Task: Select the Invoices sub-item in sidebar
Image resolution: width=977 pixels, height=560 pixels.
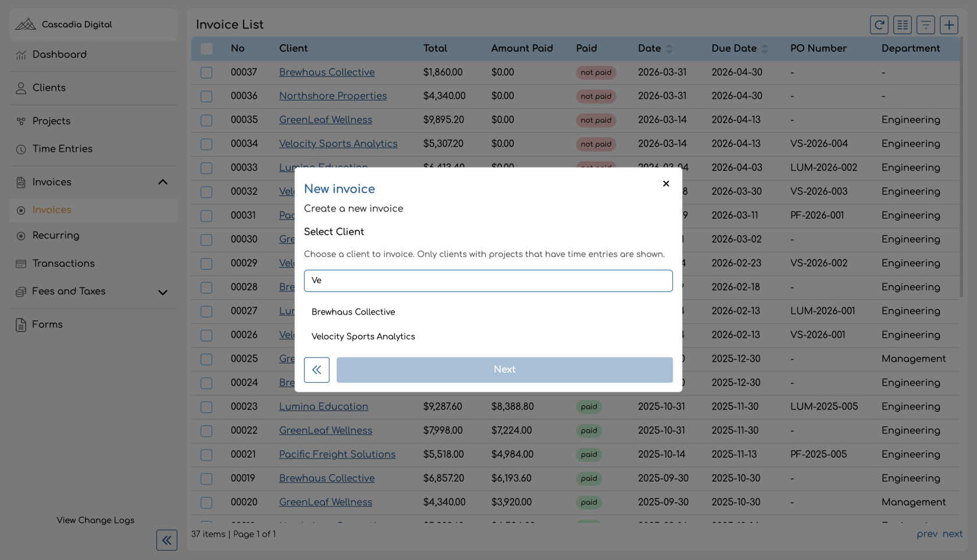Action: click(x=93, y=210)
